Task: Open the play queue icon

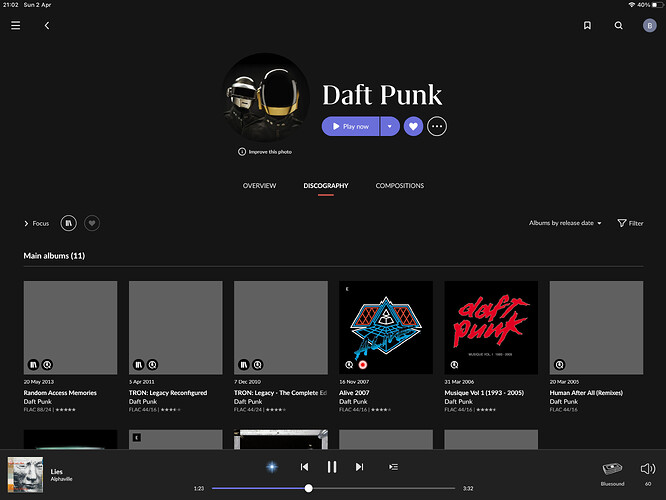Action: [x=393, y=467]
